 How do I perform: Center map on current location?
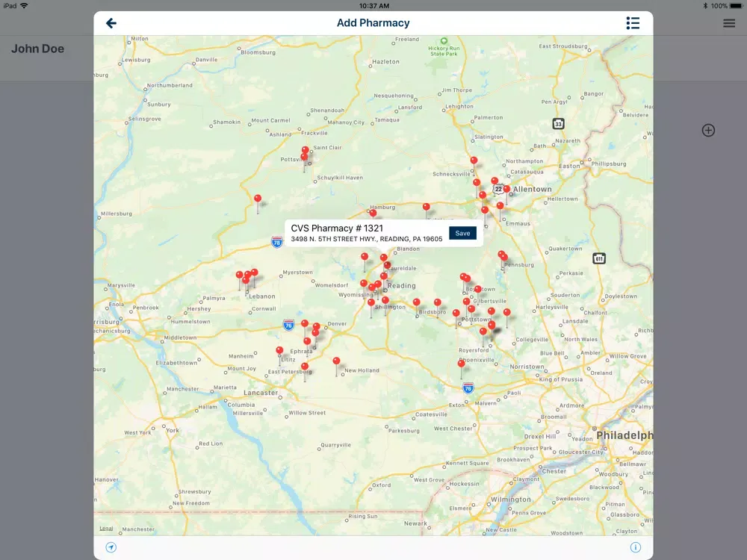pos(111,547)
